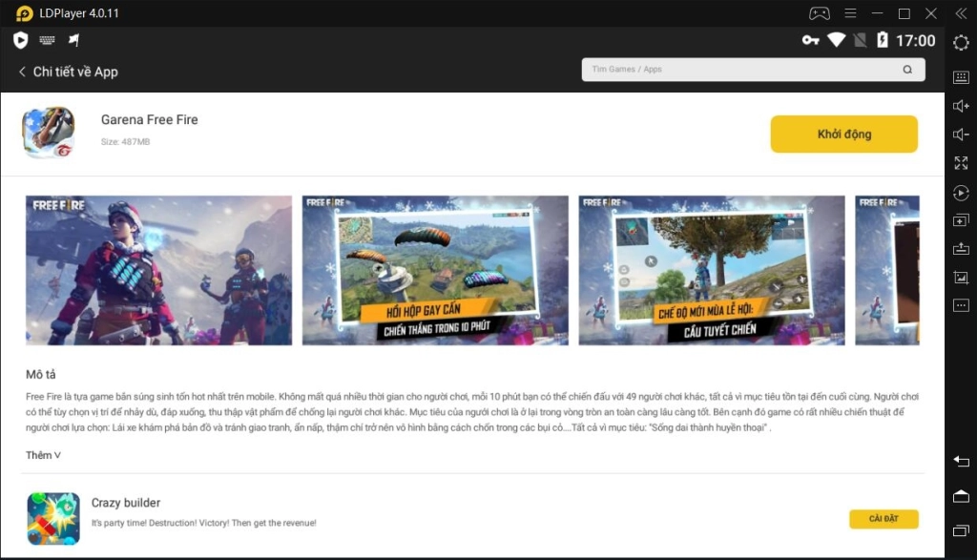Expand description with Thêm
The height and width of the screenshot is (560, 977).
(x=43, y=455)
